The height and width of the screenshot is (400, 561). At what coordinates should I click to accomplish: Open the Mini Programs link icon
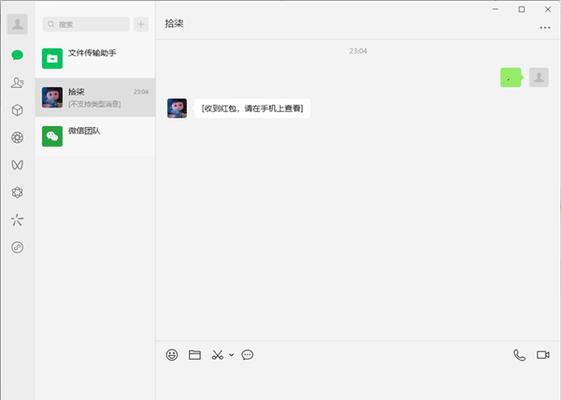click(17, 247)
